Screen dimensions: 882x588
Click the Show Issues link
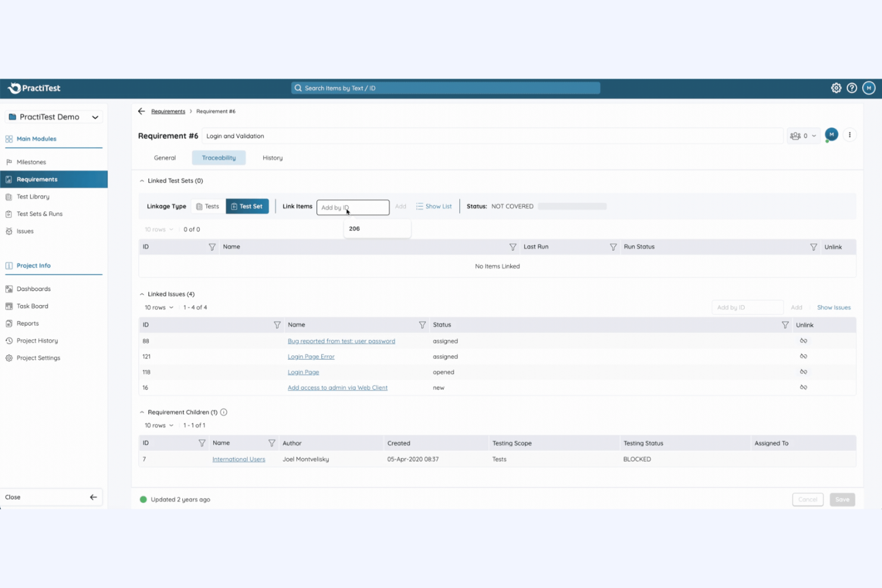833,307
